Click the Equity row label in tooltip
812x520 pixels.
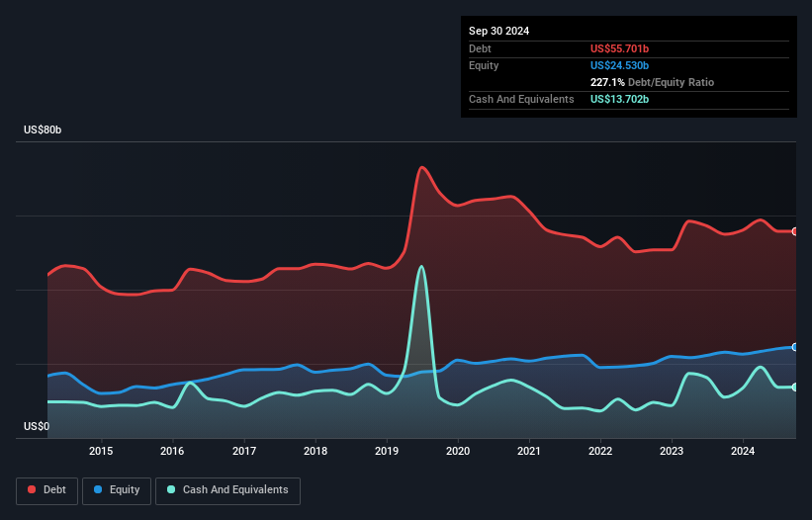tap(484, 65)
